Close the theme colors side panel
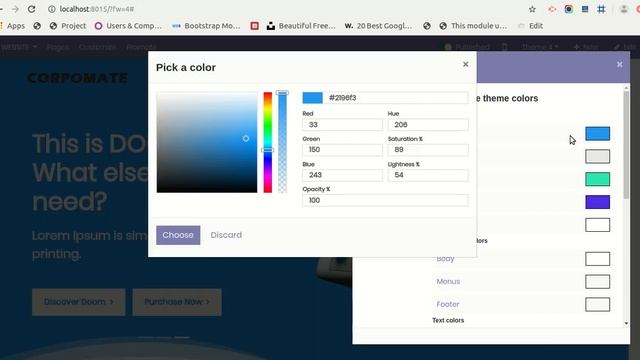The width and height of the screenshot is (640, 360). (x=620, y=64)
